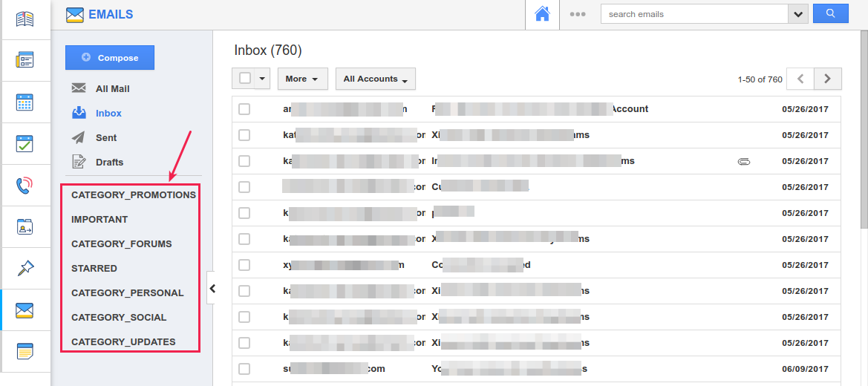Screen dimensions: 868x386
Task: Open the tasks checkmark app icon
Action: pyautogui.click(x=25, y=143)
